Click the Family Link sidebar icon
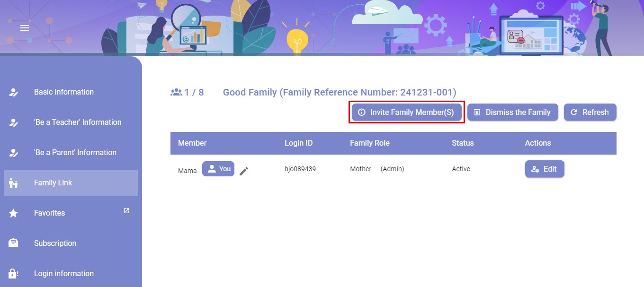 click(14, 183)
